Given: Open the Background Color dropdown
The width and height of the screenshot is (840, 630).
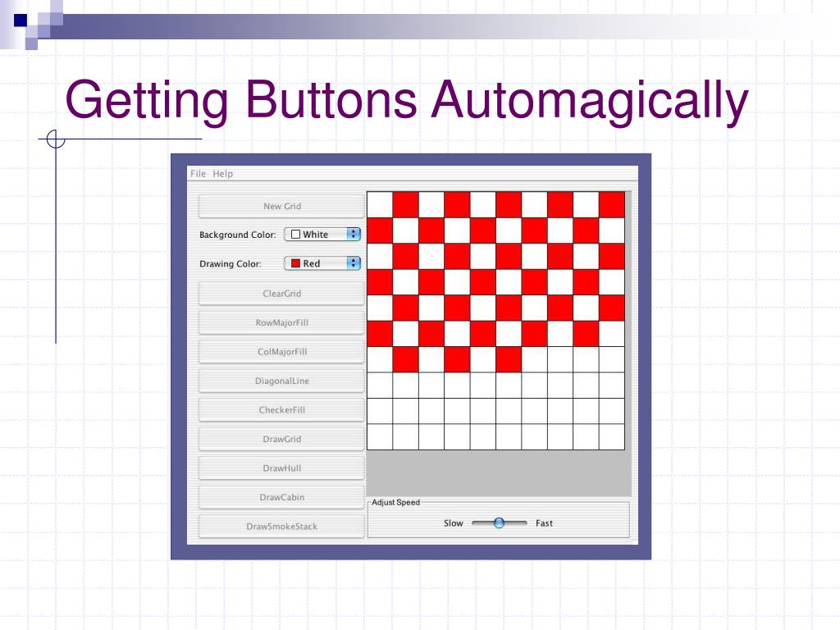Looking at the screenshot, I should pyautogui.click(x=322, y=234).
